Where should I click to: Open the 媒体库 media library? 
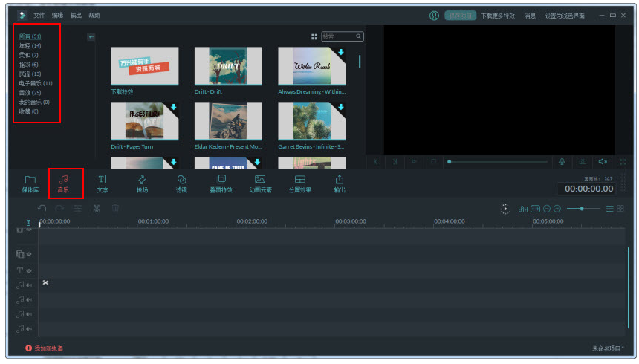tap(30, 183)
